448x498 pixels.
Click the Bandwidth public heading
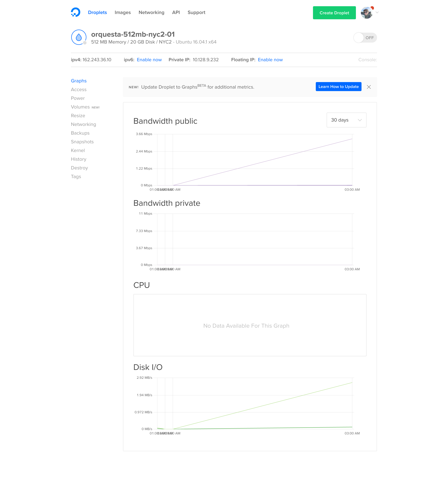click(165, 121)
